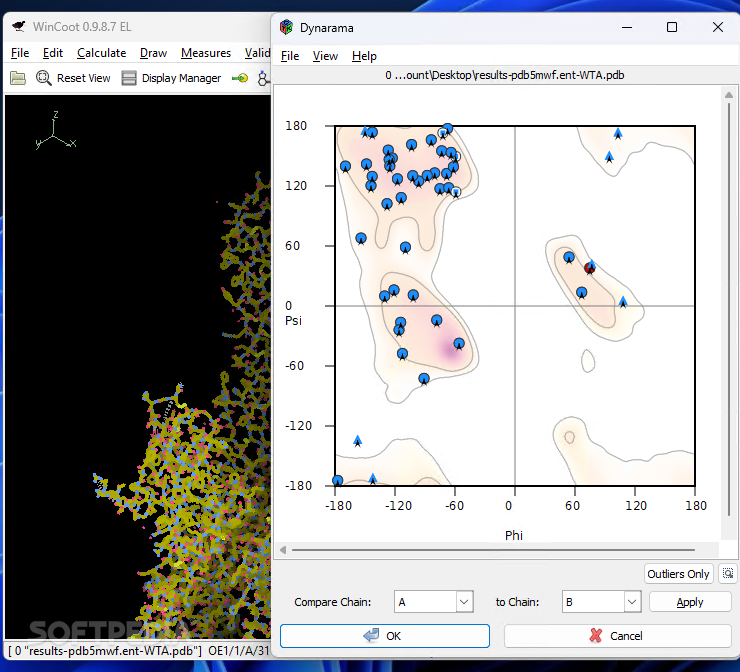
Task: Click Dynarama vertical scrollbar up arrow
Action: tap(729, 95)
